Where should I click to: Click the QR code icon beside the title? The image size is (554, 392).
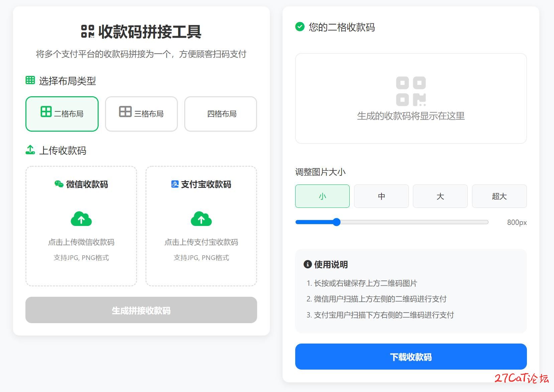88,31
